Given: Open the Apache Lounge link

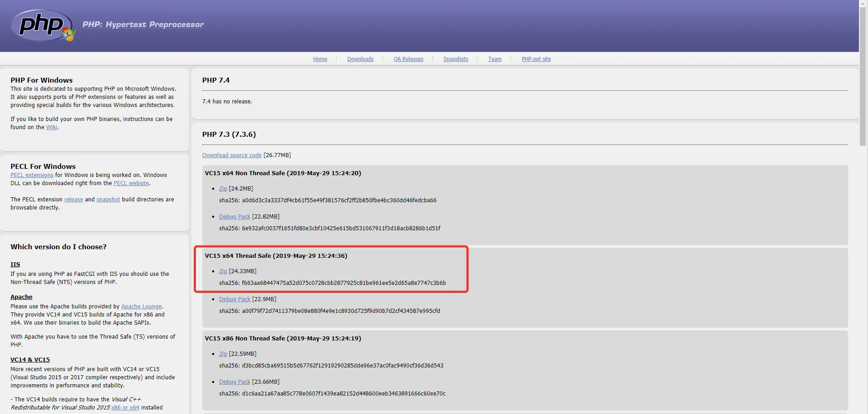Looking at the screenshot, I should point(141,307).
